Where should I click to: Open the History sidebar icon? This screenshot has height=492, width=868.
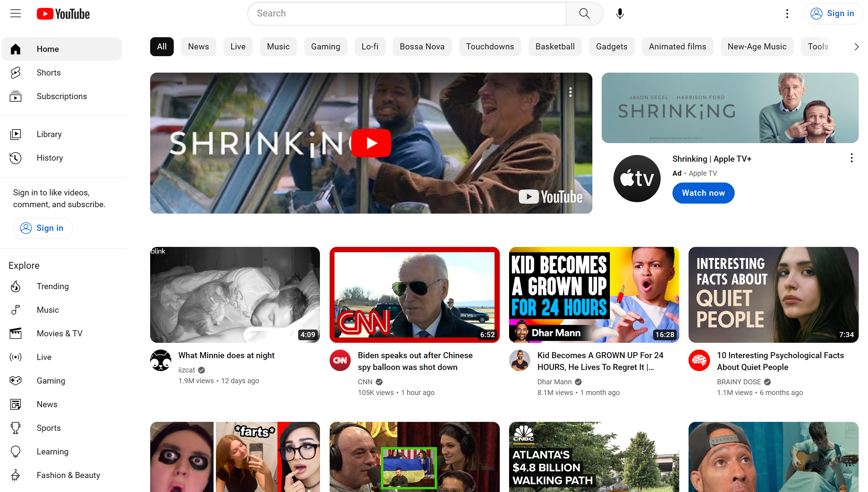click(15, 158)
